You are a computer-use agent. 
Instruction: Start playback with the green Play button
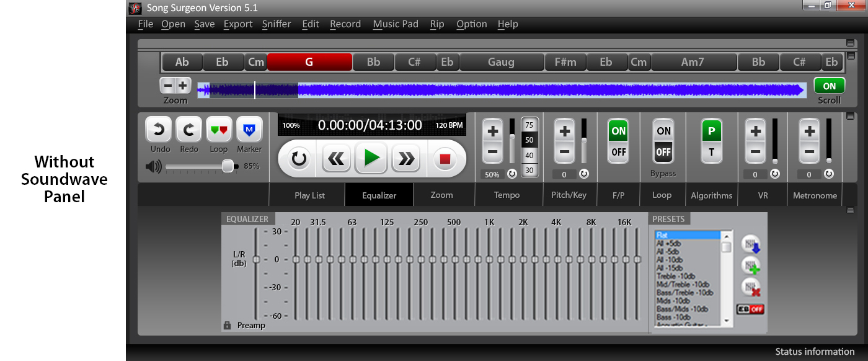click(x=371, y=158)
